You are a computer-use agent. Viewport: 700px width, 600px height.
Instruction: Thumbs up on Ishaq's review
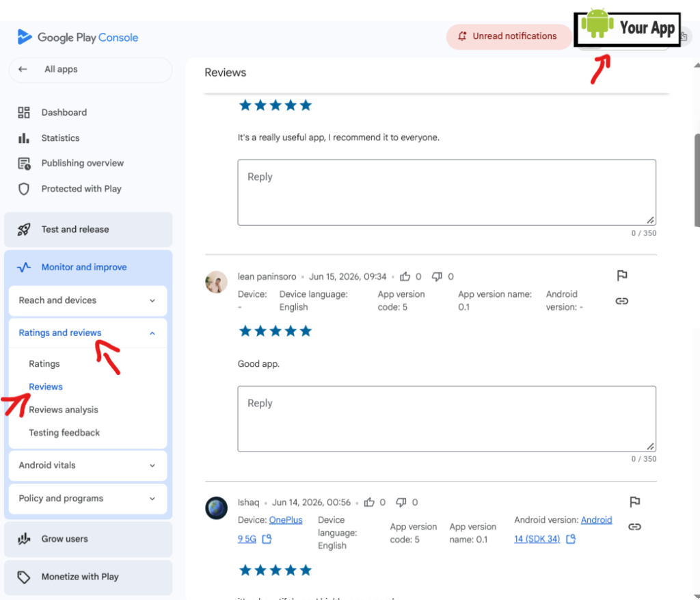click(x=369, y=502)
